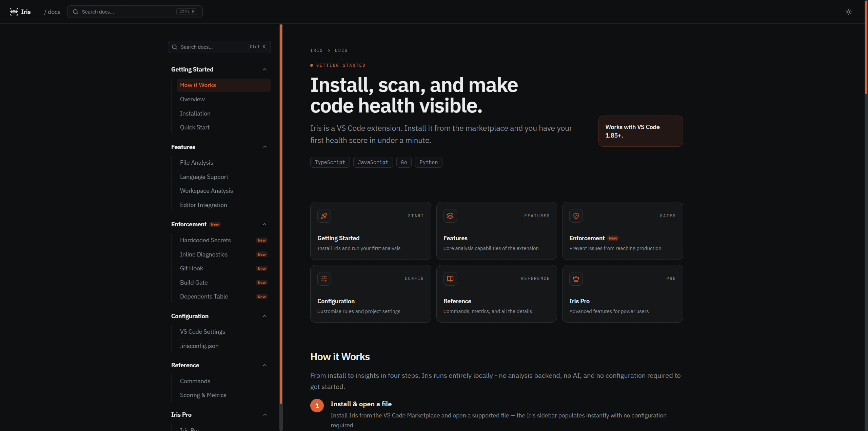Click the Iris brand name in header

coord(26,12)
